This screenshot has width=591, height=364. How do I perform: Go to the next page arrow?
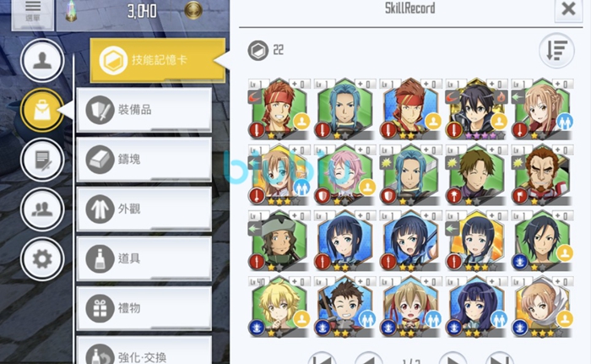pos(453,359)
